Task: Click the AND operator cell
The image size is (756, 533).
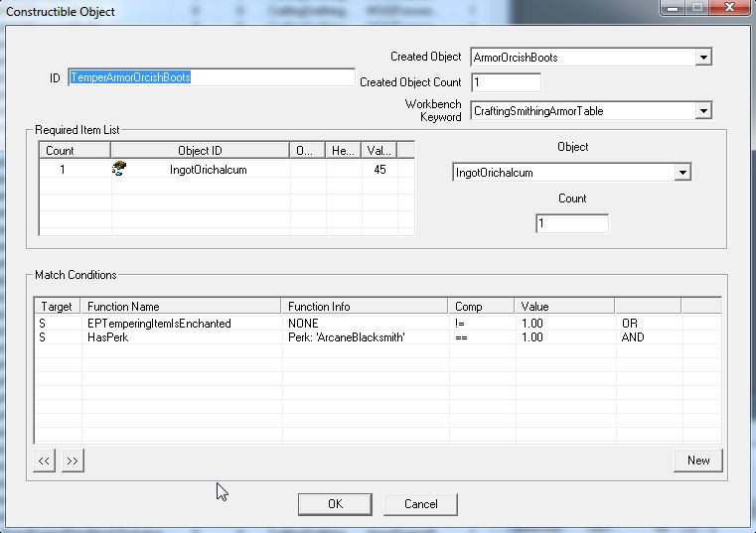Action: pyautogui.click(x=633, y=337)
